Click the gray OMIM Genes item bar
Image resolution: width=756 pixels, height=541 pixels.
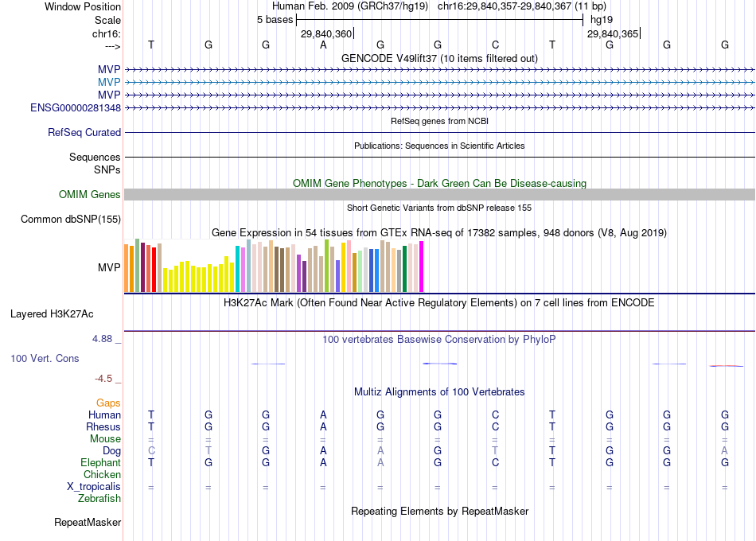pos(439,194)
